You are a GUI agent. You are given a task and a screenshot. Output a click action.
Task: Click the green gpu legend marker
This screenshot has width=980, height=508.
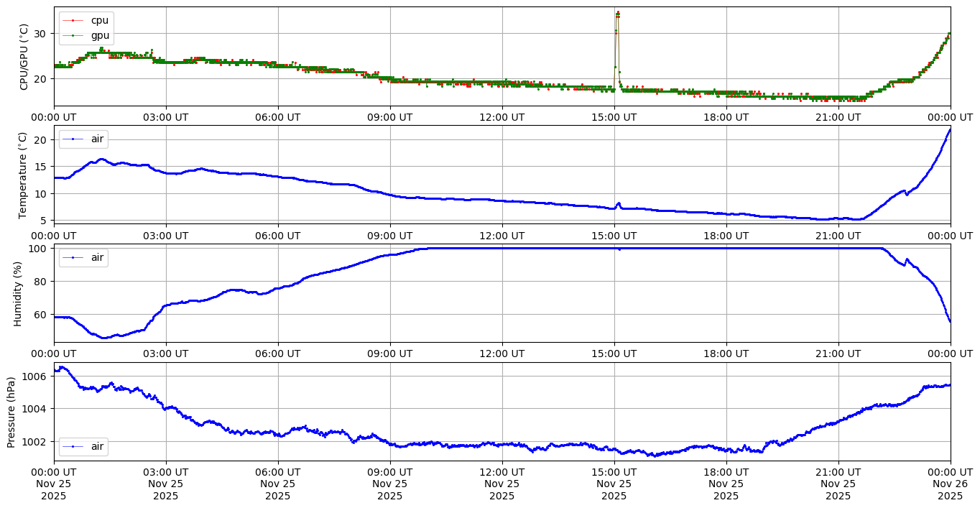pos(73,34)
